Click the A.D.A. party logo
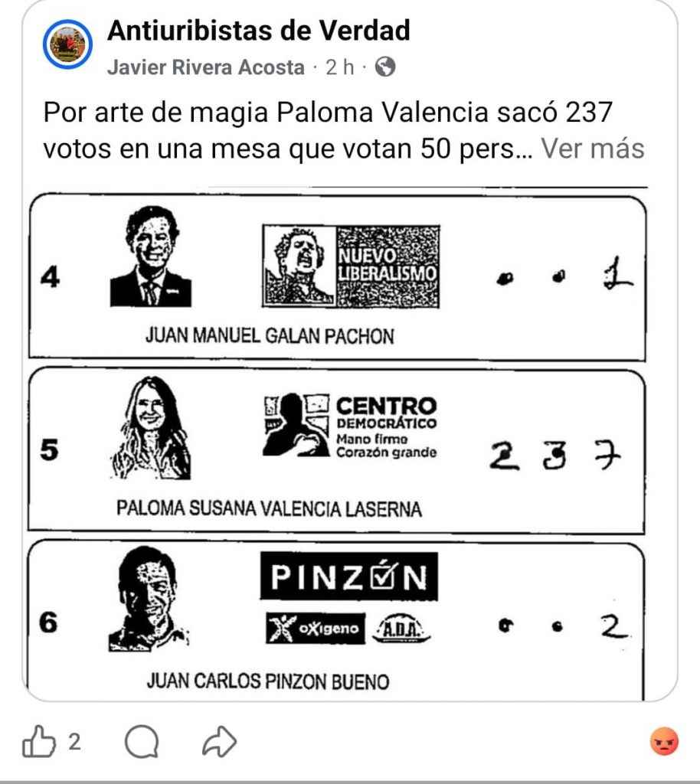The image size is (700, 784). point(401,629)
